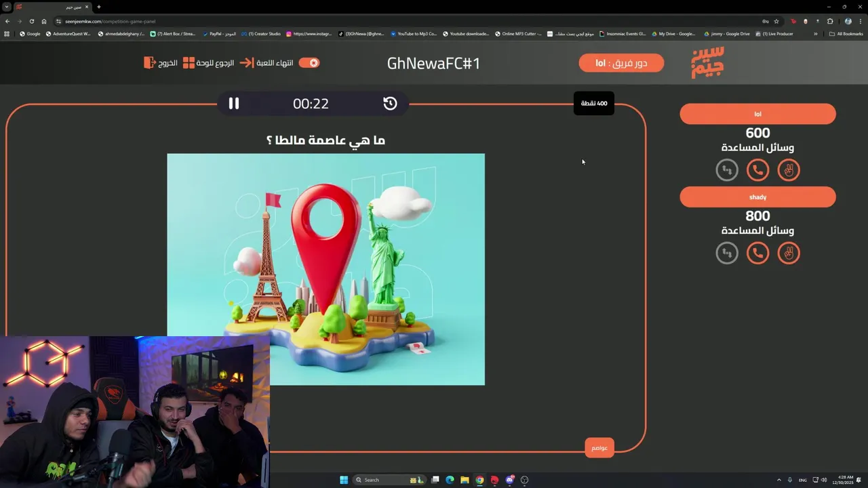Pause the question countdown timer
Screen dimensions: 868x488
pyautogui.click(x=234, y=103)
